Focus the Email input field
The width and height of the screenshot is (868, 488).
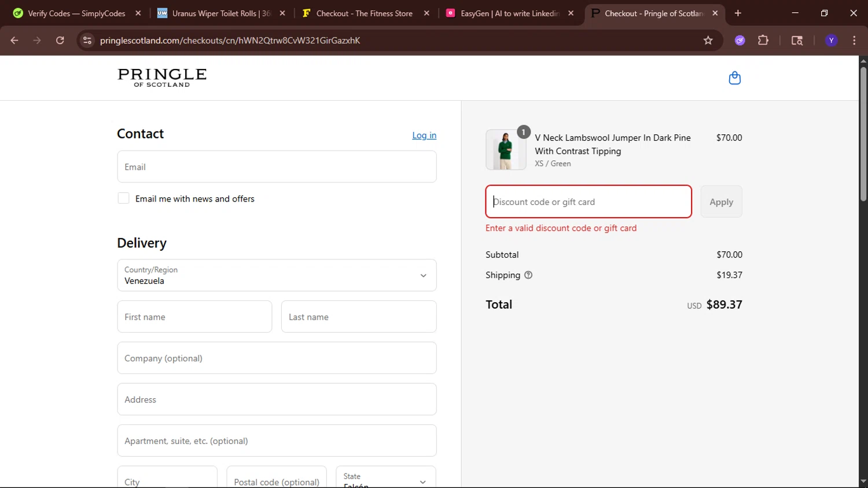277,167
